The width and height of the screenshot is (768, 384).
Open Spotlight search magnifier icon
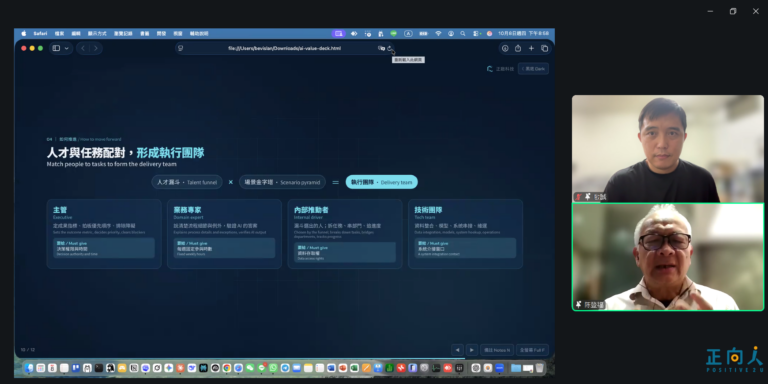tap(463, 33)
